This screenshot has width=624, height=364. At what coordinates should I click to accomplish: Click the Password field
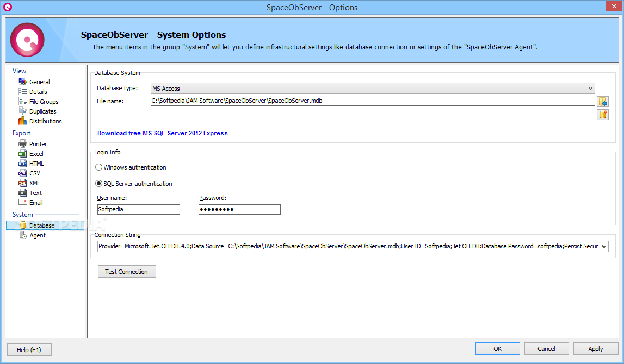tap(239, 209)
